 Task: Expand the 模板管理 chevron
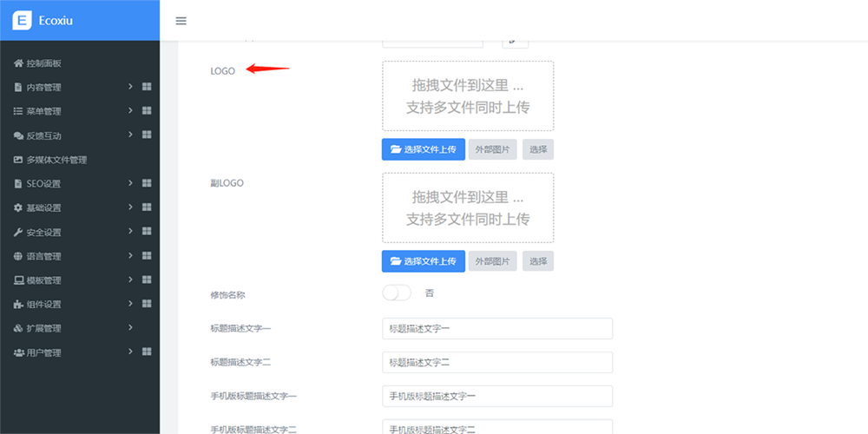tap(131, 279)
